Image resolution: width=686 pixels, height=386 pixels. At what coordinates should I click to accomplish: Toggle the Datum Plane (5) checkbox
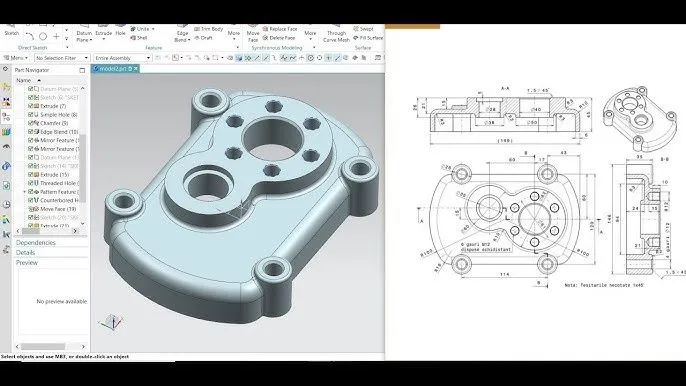(31, 89)
